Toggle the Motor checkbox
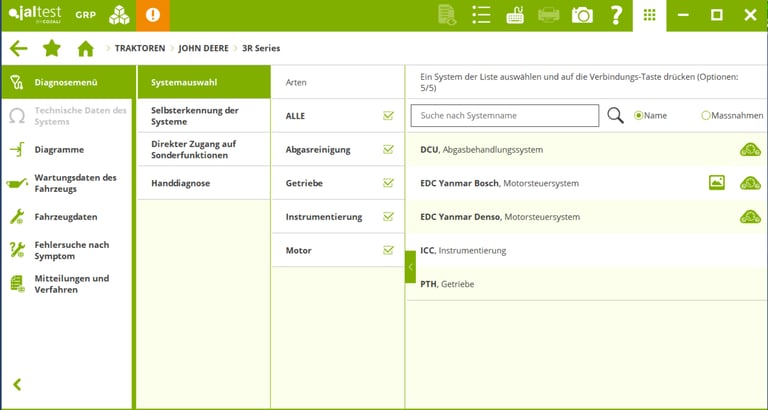This screenshot has width=768, height=410. click(388, 250)
